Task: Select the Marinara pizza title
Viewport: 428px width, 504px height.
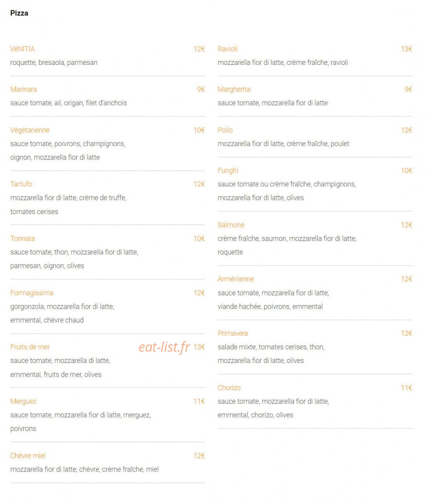Action: click(x=23, y=90)
